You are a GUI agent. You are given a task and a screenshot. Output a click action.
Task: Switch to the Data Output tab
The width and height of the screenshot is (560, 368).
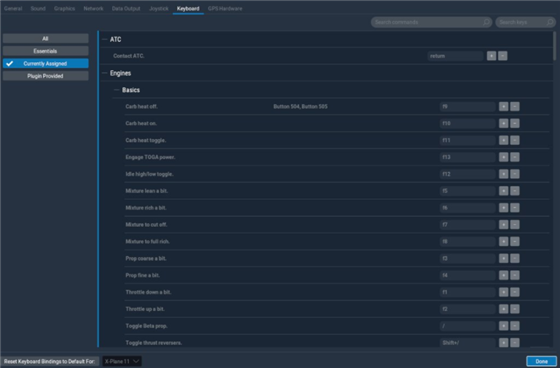(126, 8)
